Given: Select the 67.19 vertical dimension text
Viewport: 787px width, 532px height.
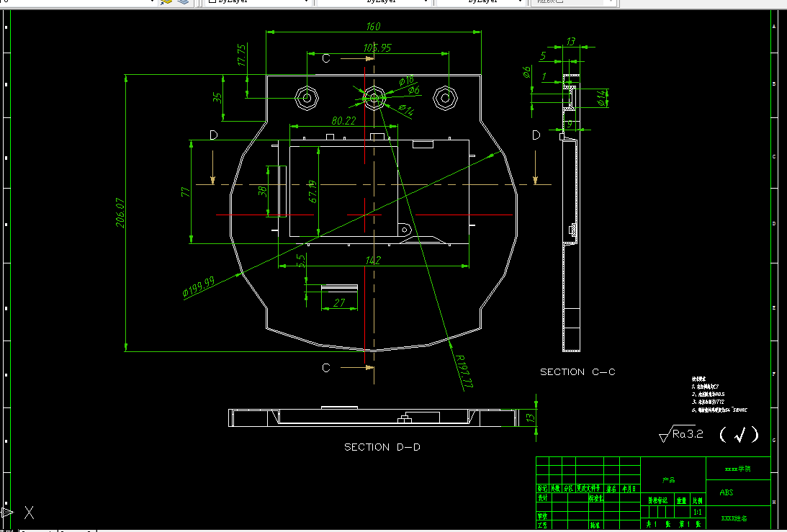Looking at the screenshot, I should click(312, 191).
